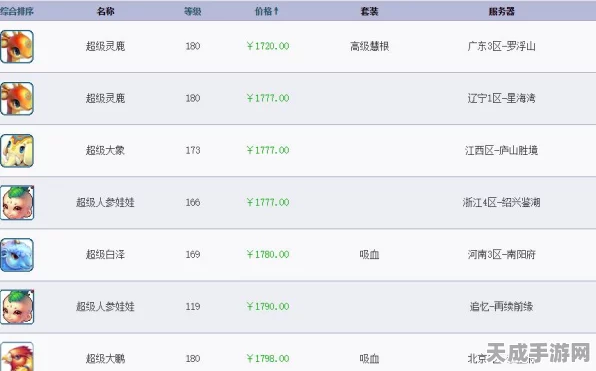Viewport: 596px width, 371px height.
Task: Click the 超级大象 name text
Action: (105, 150)
